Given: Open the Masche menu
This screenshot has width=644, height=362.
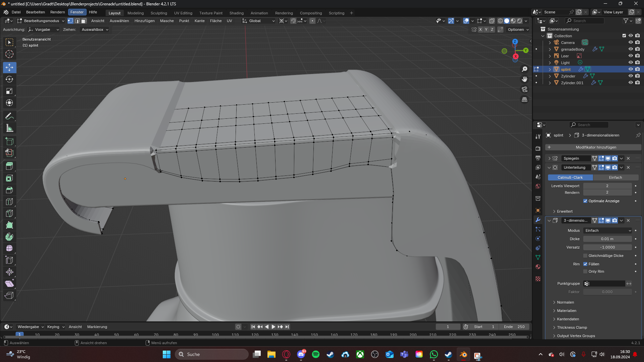Looking at the screenshot, I should pyautogui.click(x=167, y=21).
